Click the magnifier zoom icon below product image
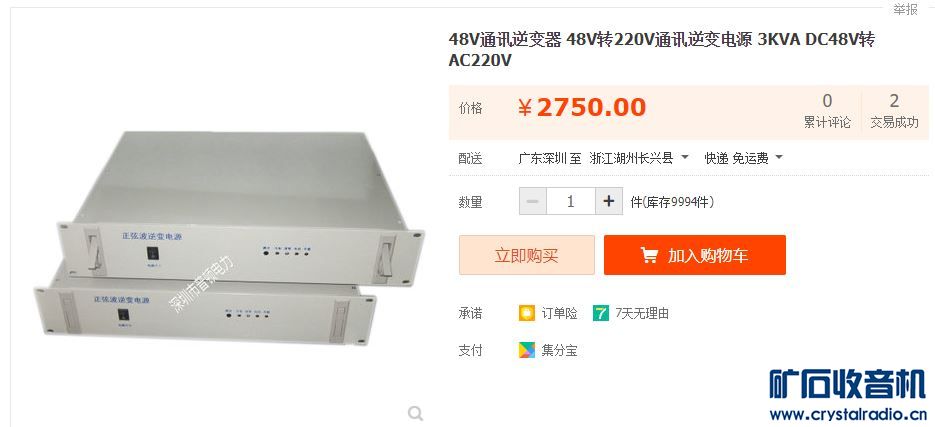This screenshot has height=427, width=935. (416, 413)
